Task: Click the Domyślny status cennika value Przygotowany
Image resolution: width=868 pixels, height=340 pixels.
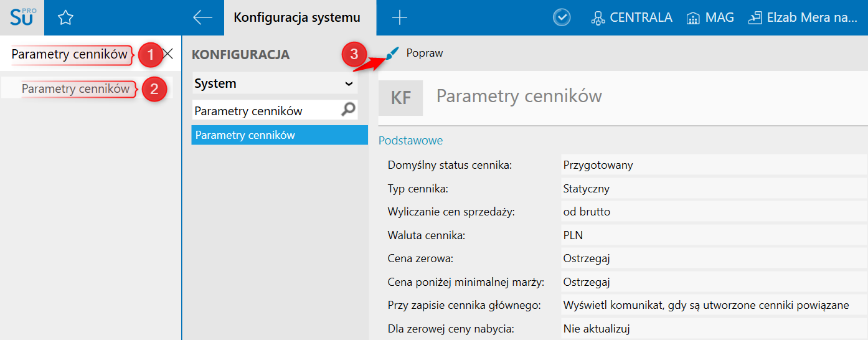Action: click(x=598, y=165)
